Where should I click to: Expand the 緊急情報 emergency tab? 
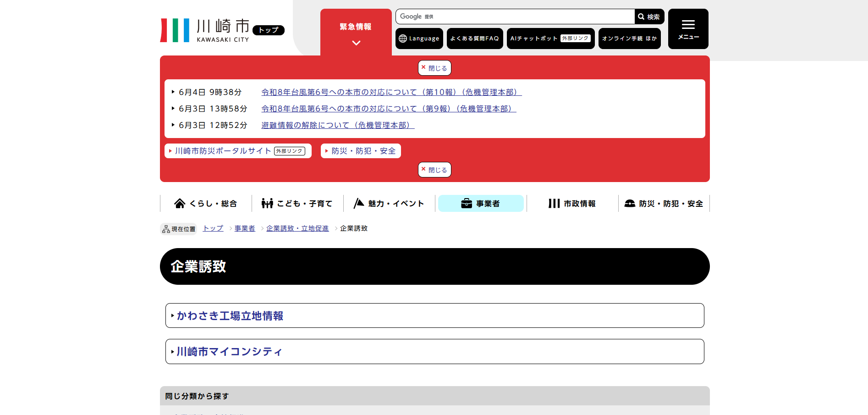tap(356, 32)
